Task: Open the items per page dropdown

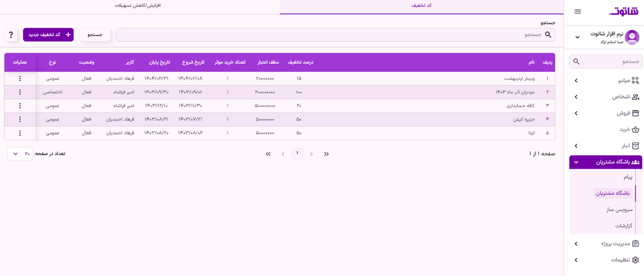Action: point(20,154)
